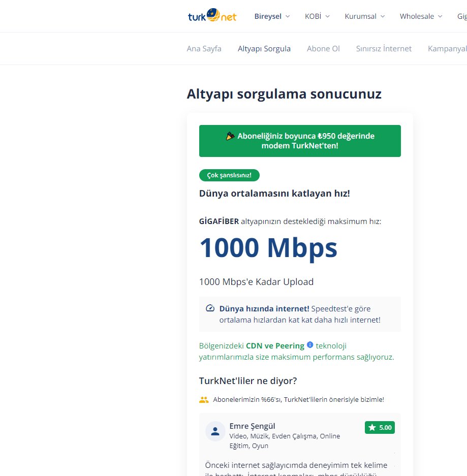The image size is (467, 476).
Task: Open the Sınırsız İnternet tab
Action: [384, 49]
